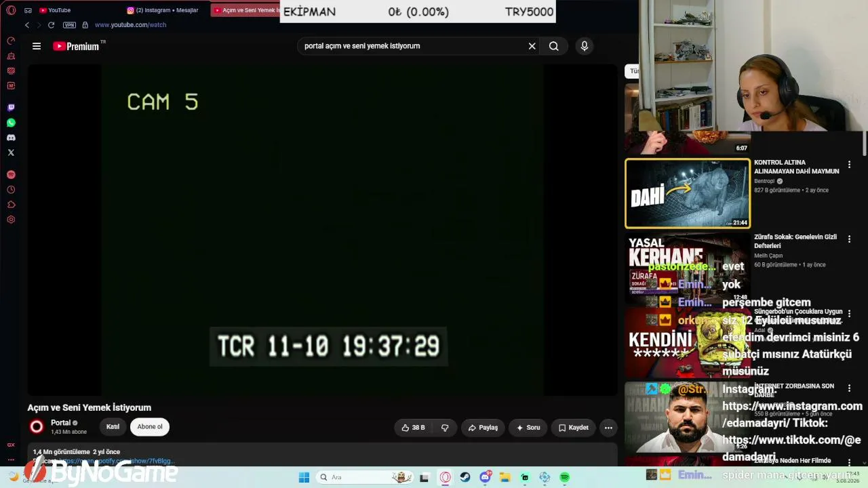Image resolution: width=868 pixels, height=488 pixels.
Task: Open options for Zürafa Sokak video
Action: 849,239
